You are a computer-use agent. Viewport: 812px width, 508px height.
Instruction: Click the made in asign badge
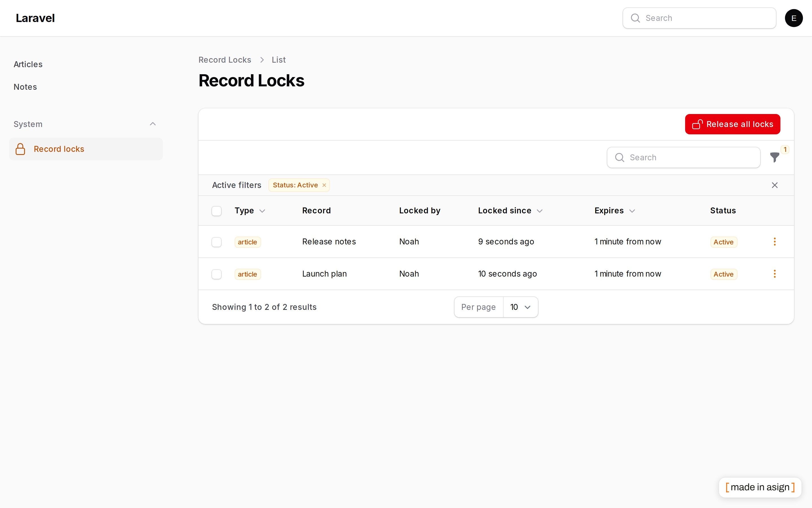tap(760, 487)
